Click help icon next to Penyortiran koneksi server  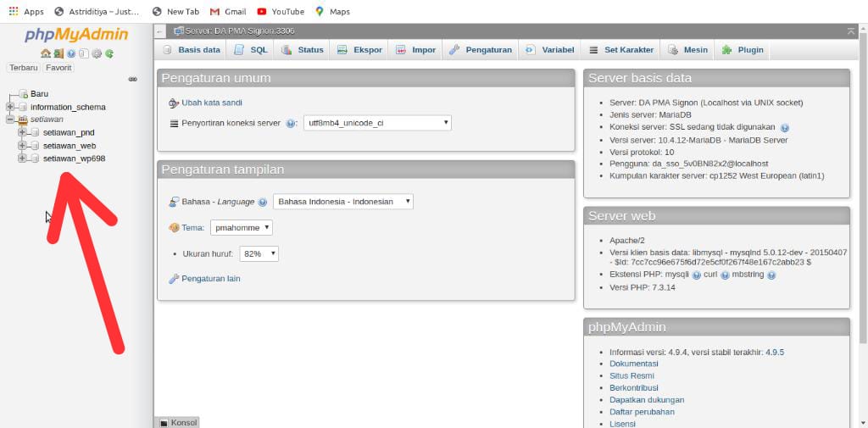291,124
